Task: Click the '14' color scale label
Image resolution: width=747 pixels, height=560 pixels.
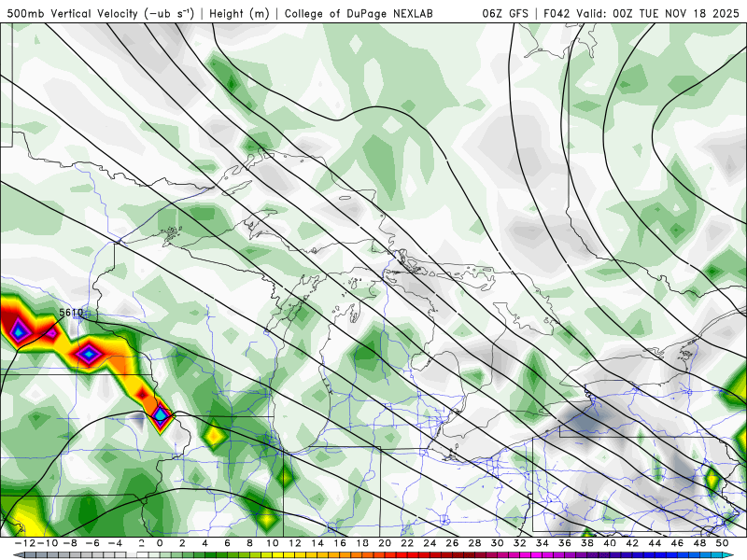Action: pyautogui.click(x=317, y=543)
